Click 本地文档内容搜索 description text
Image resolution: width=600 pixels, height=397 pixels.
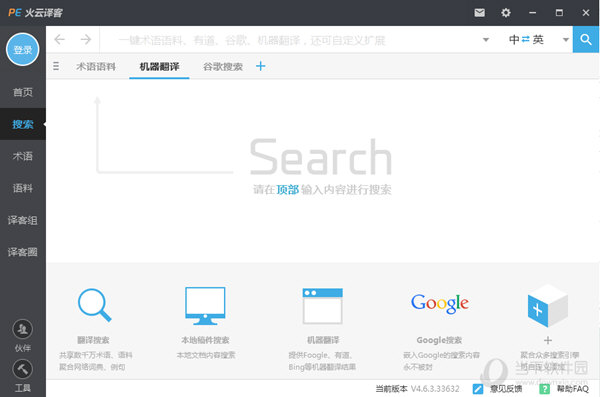point(206,355)
